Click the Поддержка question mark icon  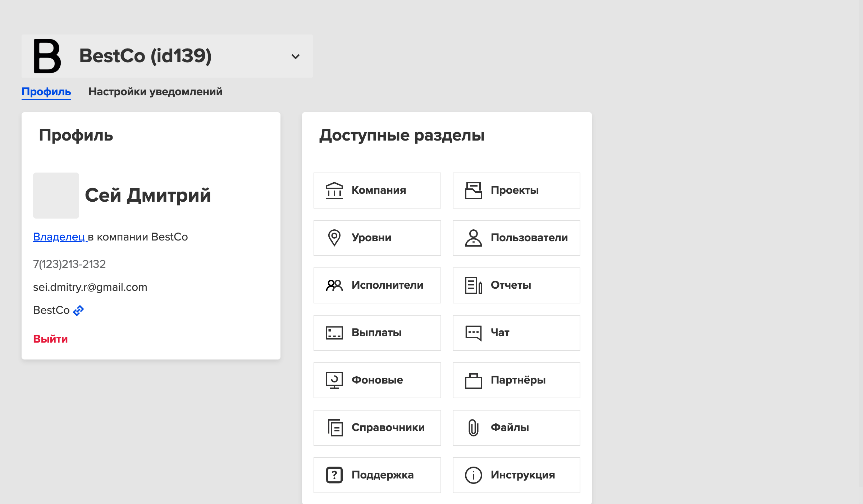click(334, 475)
